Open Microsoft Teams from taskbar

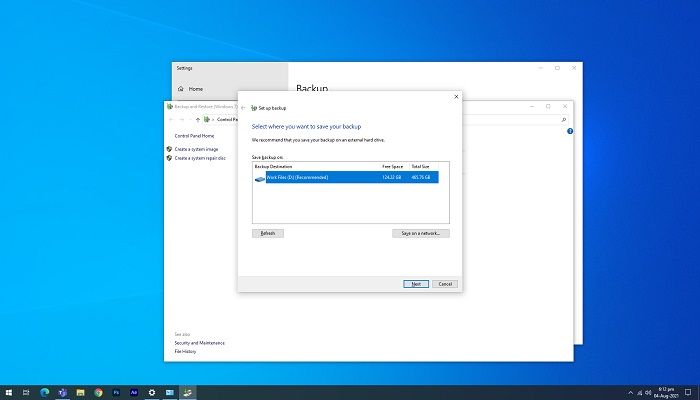point(61,392)
